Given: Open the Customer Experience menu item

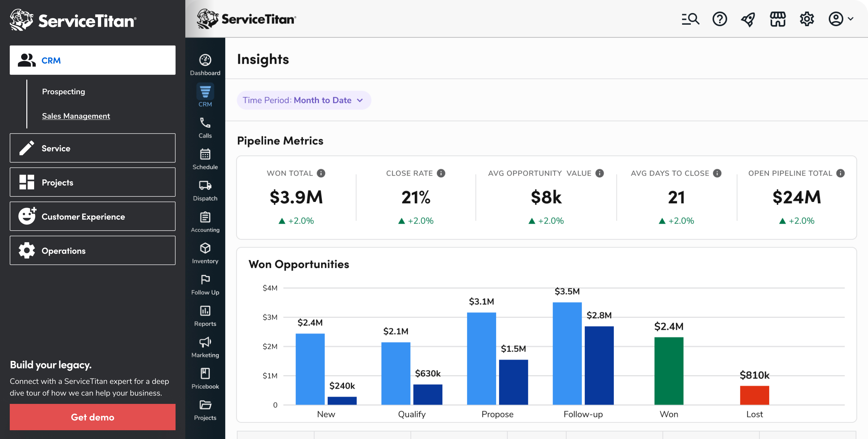Looking at the screenshot, I should click(x=92, y=217).
